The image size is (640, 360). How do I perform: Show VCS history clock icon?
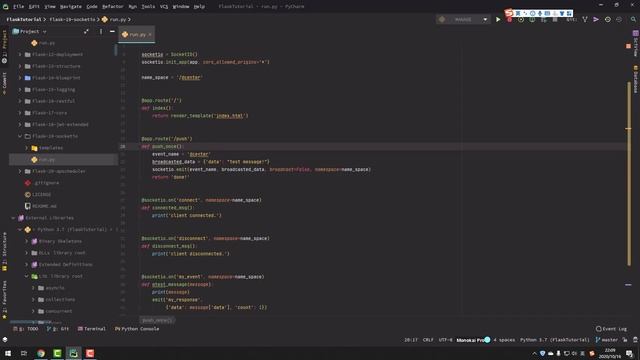tap(608, 19)
